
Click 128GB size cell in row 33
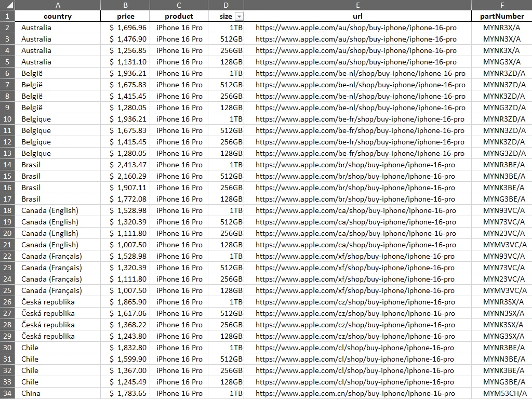point(226,382)
